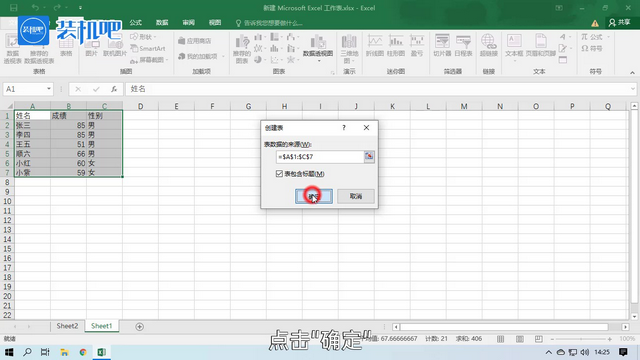Click the vertical scrollbar down arrow
This screenshot has height=360, width=640.
[634, 316]
